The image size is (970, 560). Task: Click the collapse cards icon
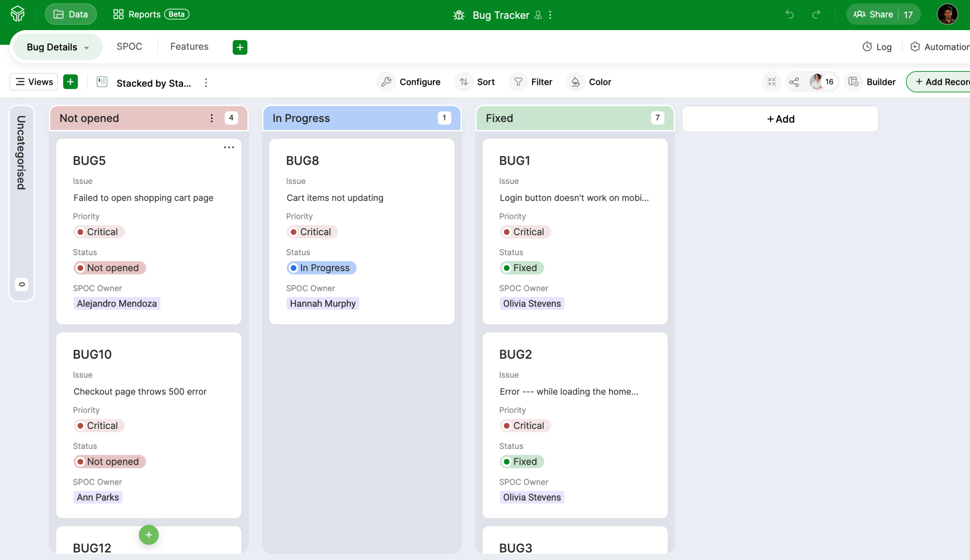(771, 82)
